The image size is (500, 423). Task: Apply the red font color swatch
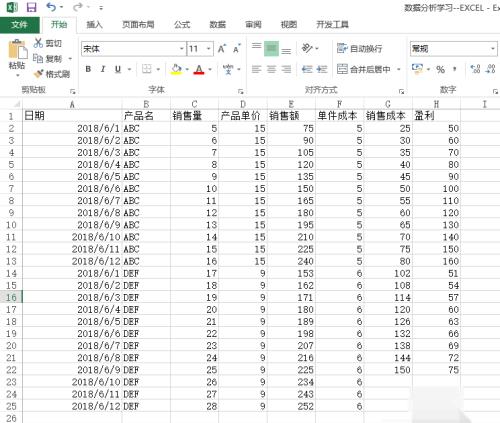point(199,69)
